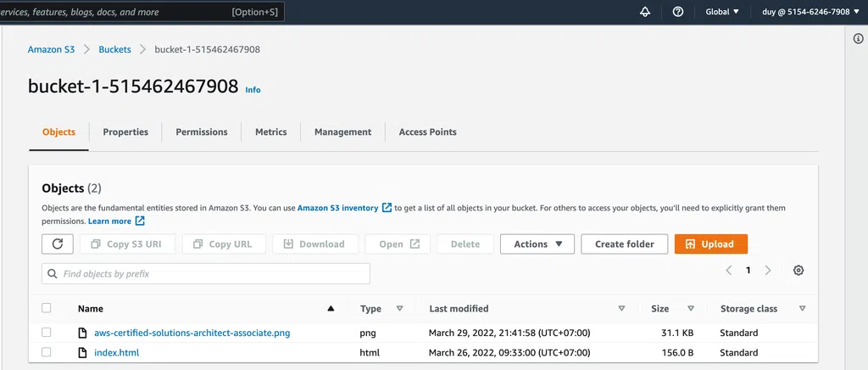
Task: Click the Copy URL button
Action: 224,244
